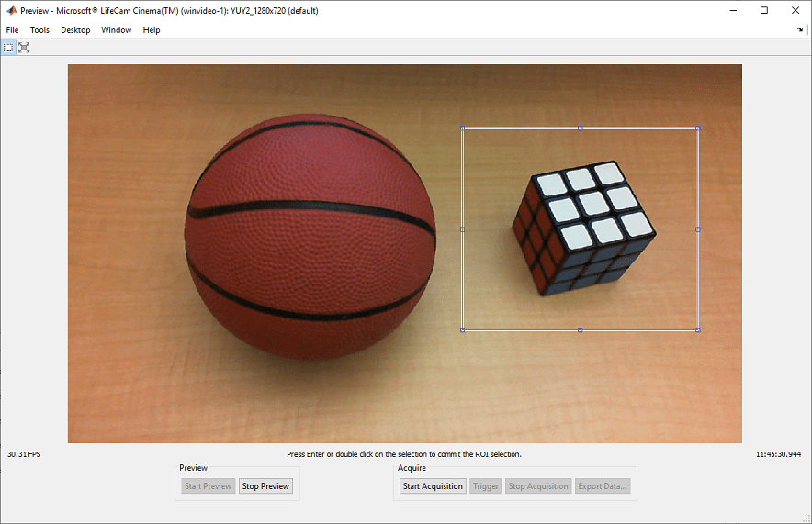
Task: Open the Window menu
Action: [116, 30]
